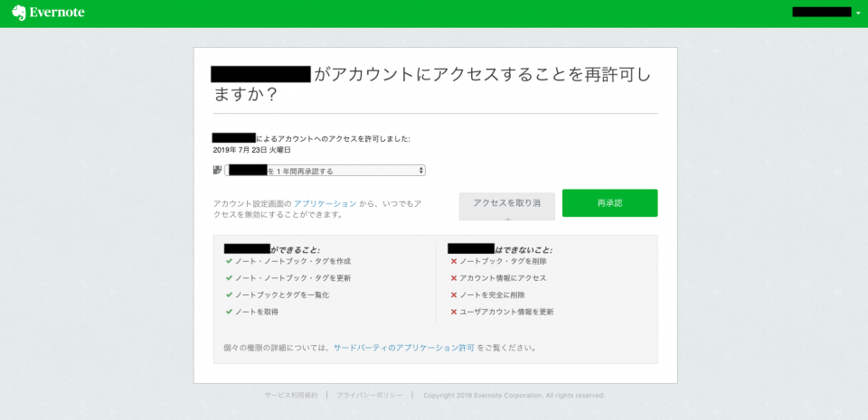Image resolution: width=868 pixels, height=420 pixels.
Task: Click the text ノートブック・タグを削除
Action: (504, 261)
